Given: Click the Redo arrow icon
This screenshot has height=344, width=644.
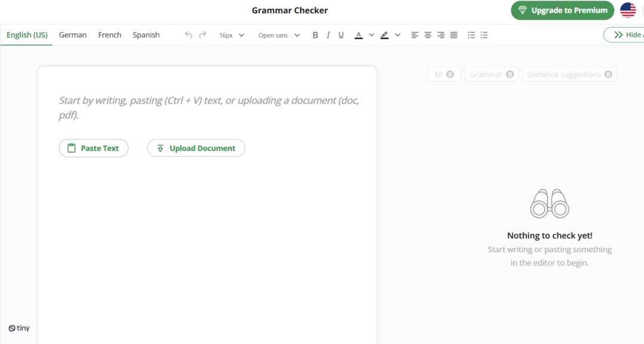Looking at the screenshot, I should (x=203, y=35).
